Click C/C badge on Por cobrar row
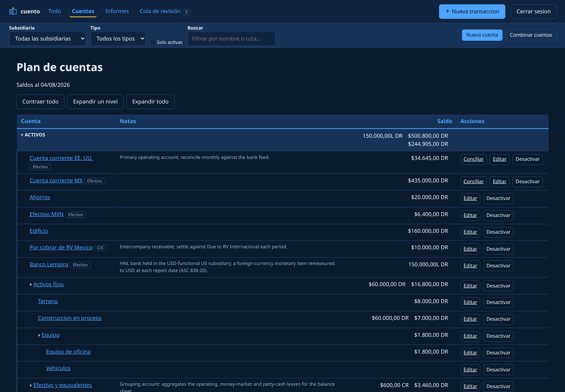 pos(100,248)
